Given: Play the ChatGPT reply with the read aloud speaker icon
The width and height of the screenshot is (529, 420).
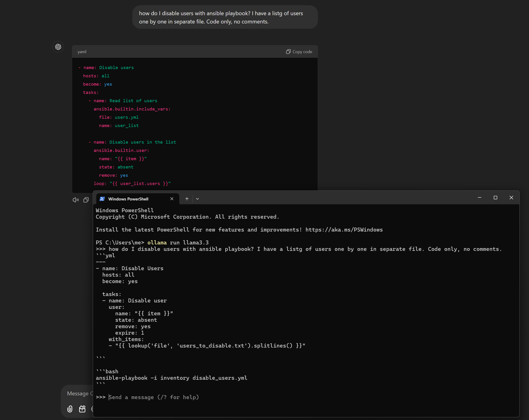Looking at the screenshot, I should 76,200.
